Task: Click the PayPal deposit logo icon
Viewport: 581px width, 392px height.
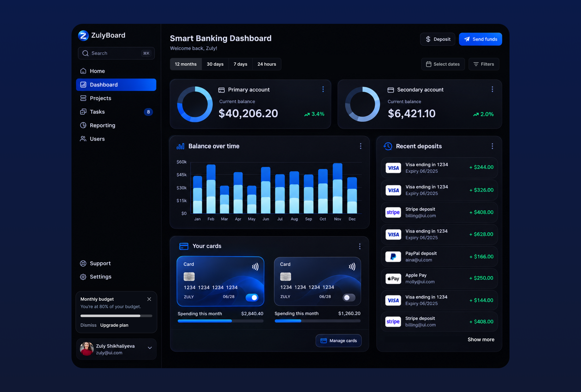Action: pyautogui.click(x=393, y=257)
